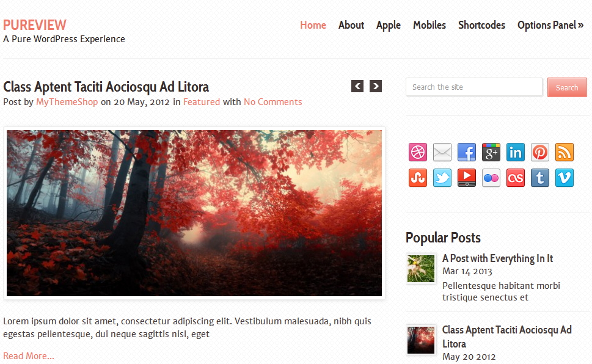This screenshot has height=364, width=592.
Task: Click the Pinterest icon
Action: click(540, 152)
